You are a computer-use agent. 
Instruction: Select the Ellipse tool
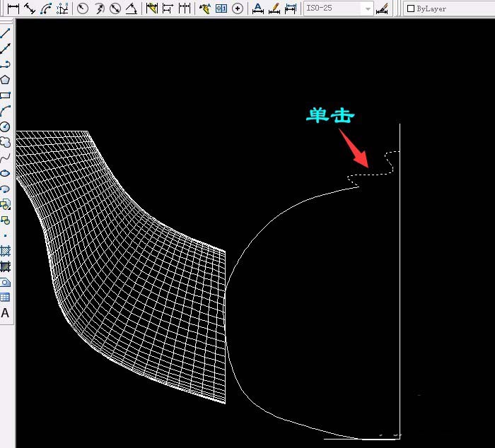point(5,173)
